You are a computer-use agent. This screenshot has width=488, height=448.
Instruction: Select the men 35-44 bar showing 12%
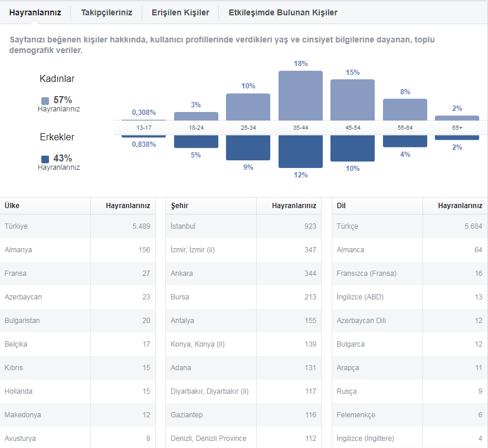[x=300, y=151]
